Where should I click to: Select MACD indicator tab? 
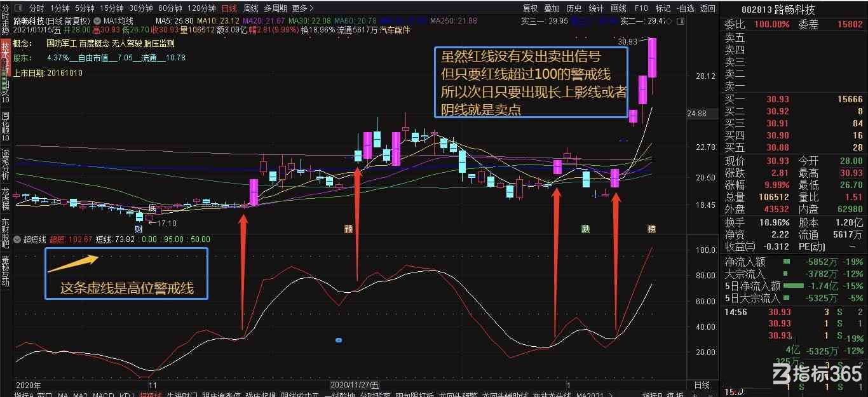pos(103,394)
